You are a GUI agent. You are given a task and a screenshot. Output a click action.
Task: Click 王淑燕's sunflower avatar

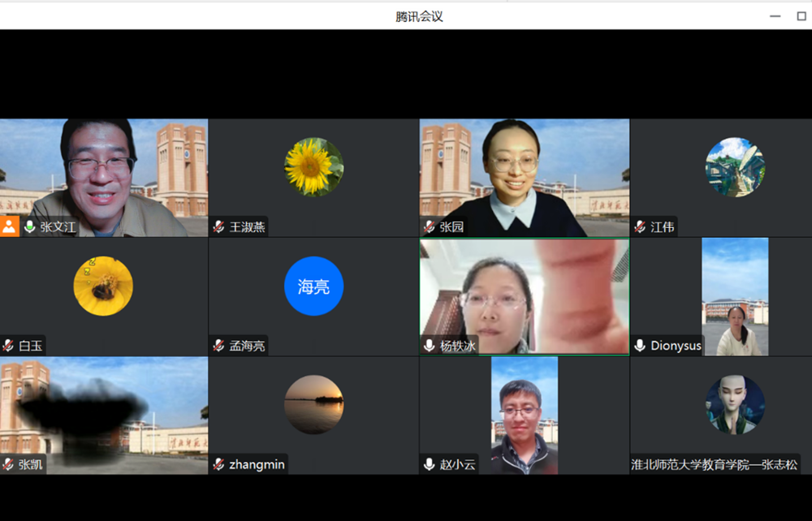[x=313, y=166]
